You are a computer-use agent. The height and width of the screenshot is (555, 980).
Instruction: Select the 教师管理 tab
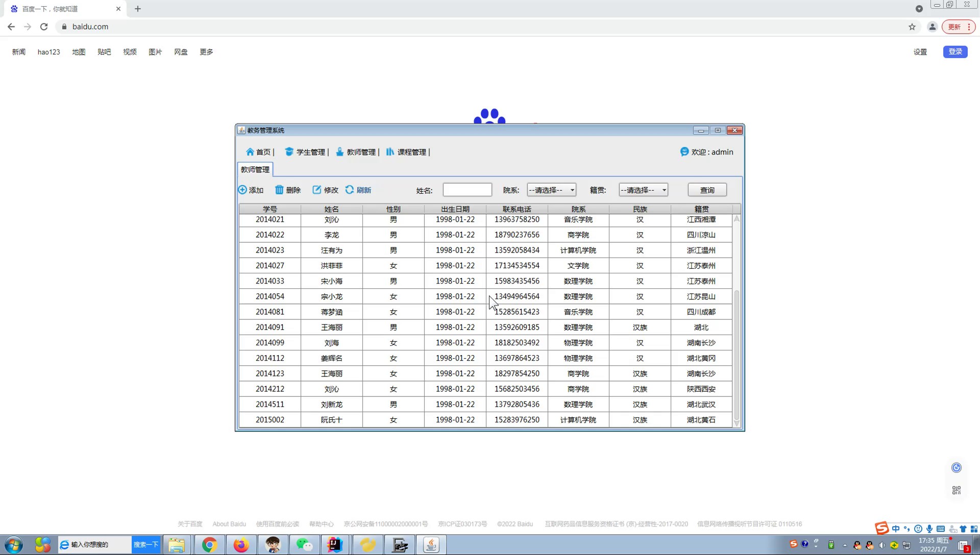(255, 169)
